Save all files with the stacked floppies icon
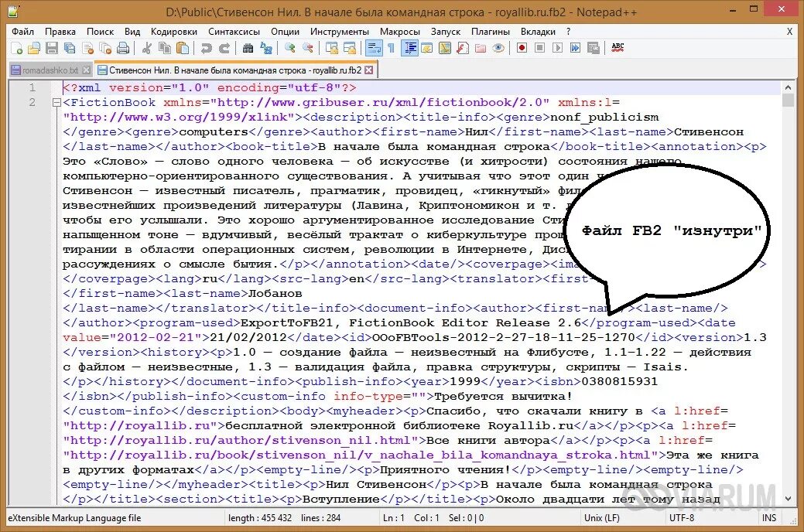Viewport: 804px width, 532px height. point(70,48)
